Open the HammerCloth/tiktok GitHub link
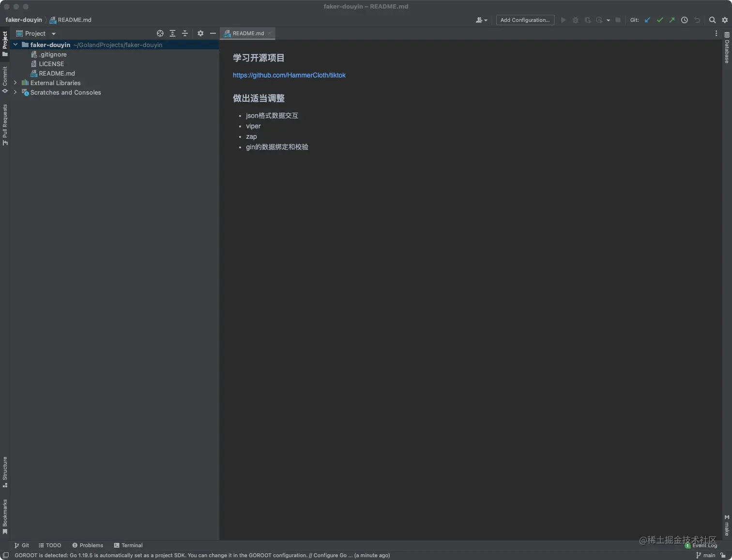 [289, 75]
